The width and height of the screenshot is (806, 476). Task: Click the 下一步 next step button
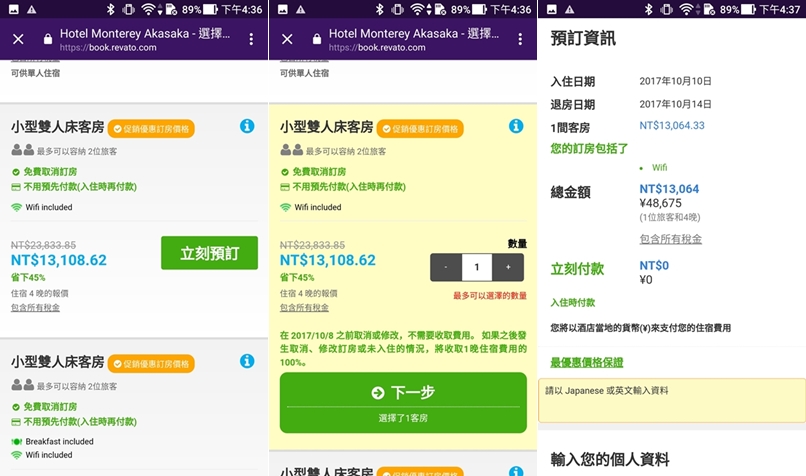point(403,402)
